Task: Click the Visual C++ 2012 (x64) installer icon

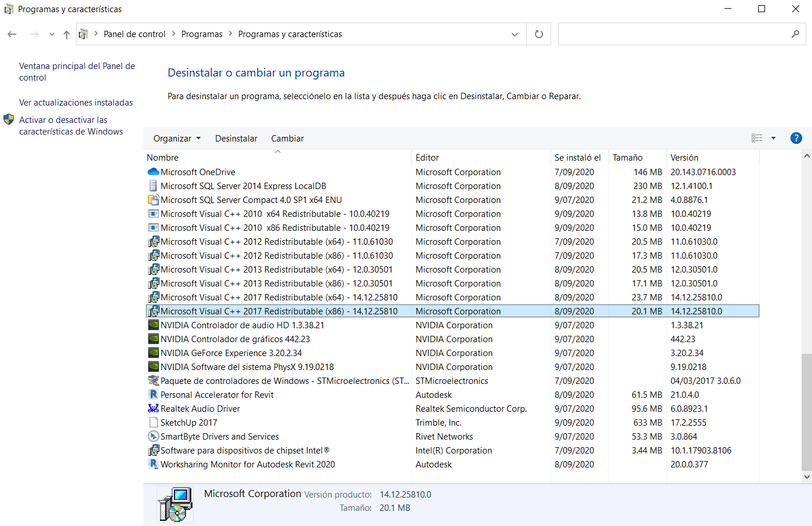Action: pyautogui.click(x=153, y=242)
